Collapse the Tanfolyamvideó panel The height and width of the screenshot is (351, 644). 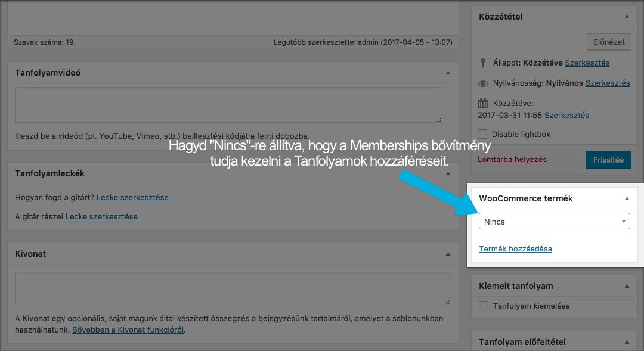point(448,73)
